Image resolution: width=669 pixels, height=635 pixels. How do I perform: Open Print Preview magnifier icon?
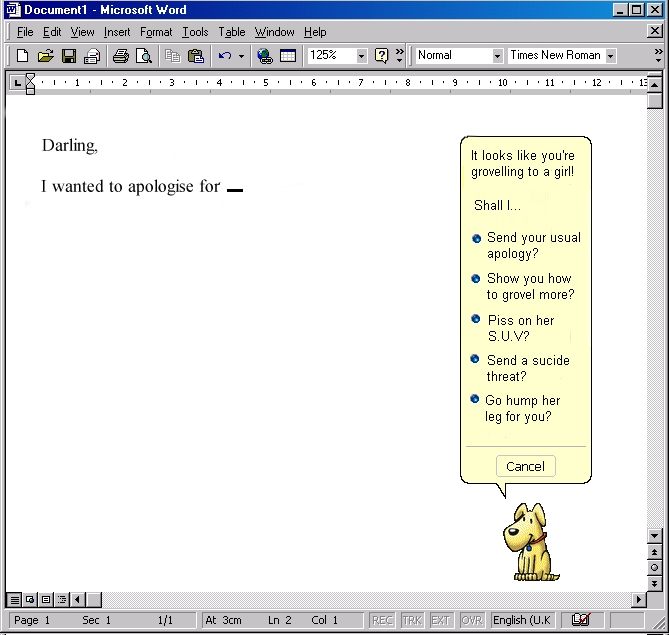click(144, 56)
